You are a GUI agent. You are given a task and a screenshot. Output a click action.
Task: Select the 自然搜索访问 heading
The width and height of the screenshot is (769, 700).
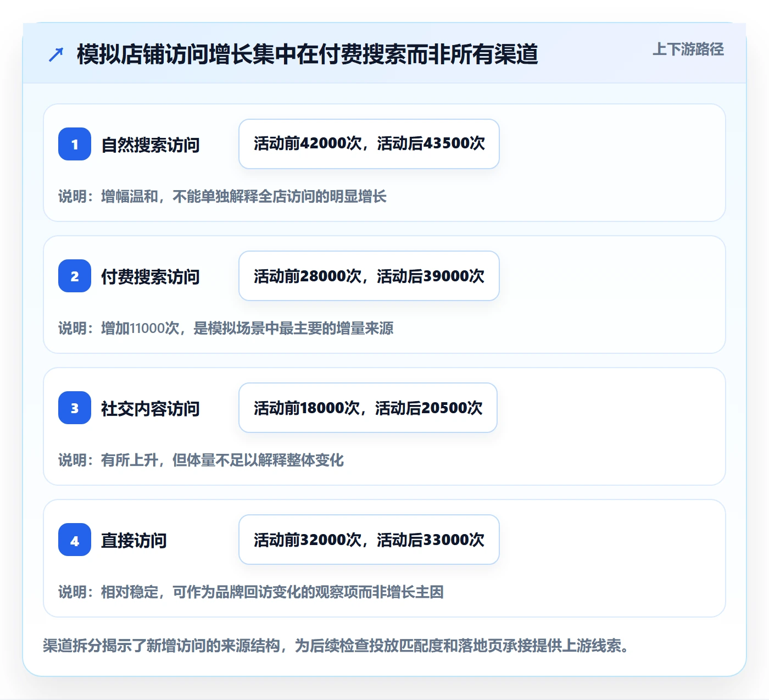coord(151,145)
